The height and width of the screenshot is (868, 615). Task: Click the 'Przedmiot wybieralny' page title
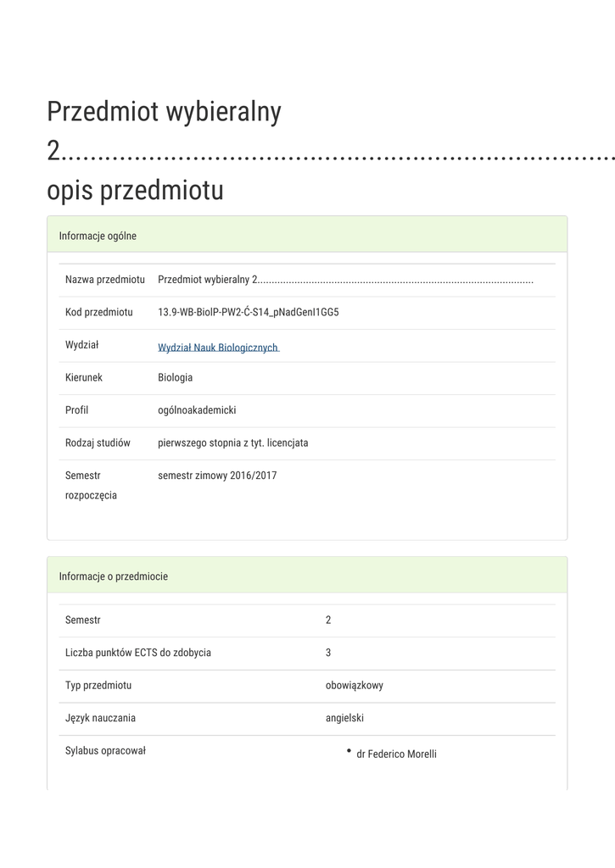(x=164, y=111)
